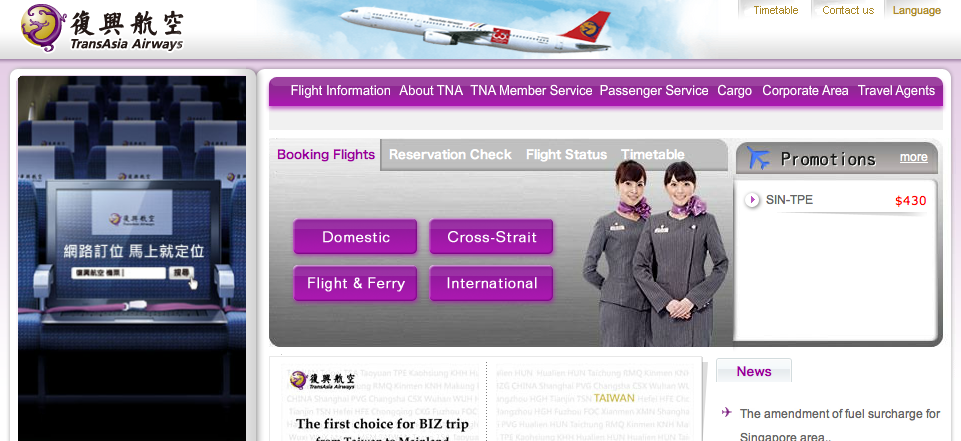Click the International booking button
The width and height of the screenshot is (961, 441).
click(x=492, y=284)
